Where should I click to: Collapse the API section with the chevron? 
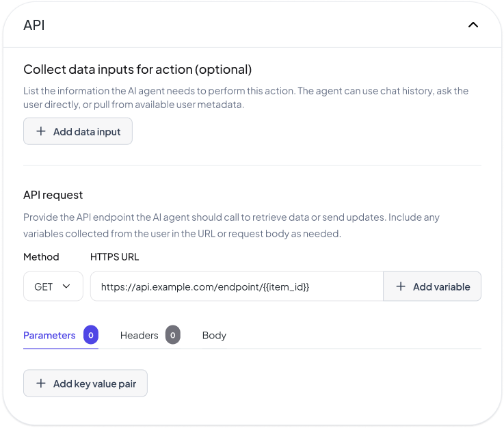[x=473, y=25]
